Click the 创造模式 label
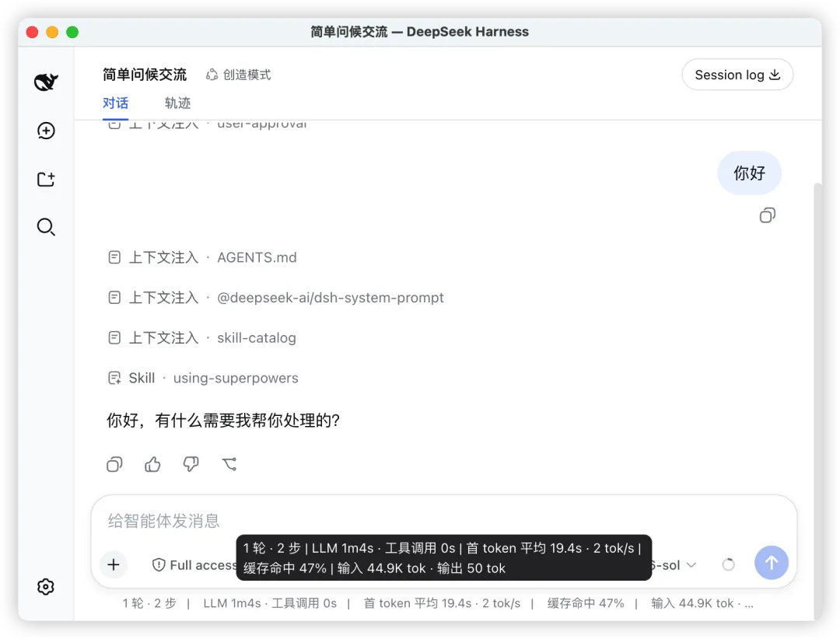 tap(247, 75)
